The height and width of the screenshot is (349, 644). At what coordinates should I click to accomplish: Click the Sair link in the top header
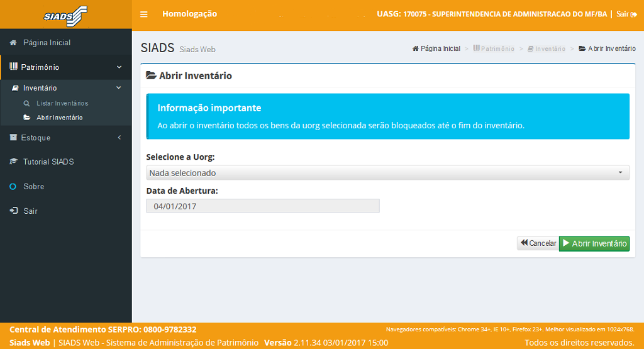tap(626, 14)
